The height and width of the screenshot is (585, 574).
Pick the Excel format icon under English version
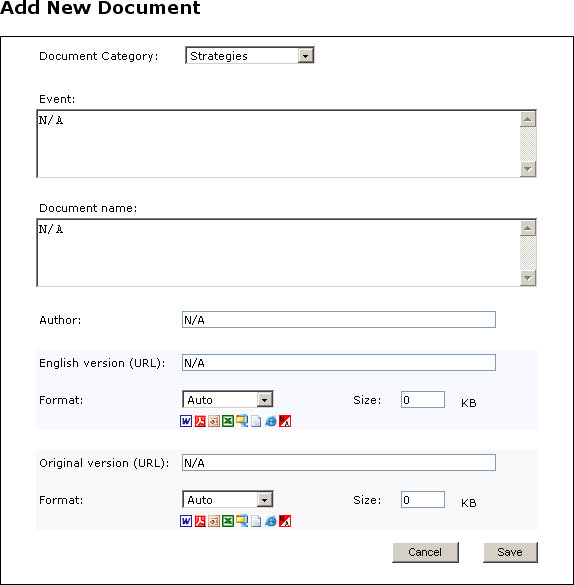coord(228,421)
